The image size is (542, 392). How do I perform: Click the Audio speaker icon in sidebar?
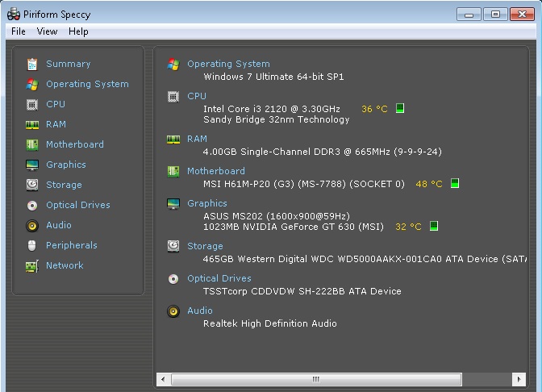[x=32, y=225]
